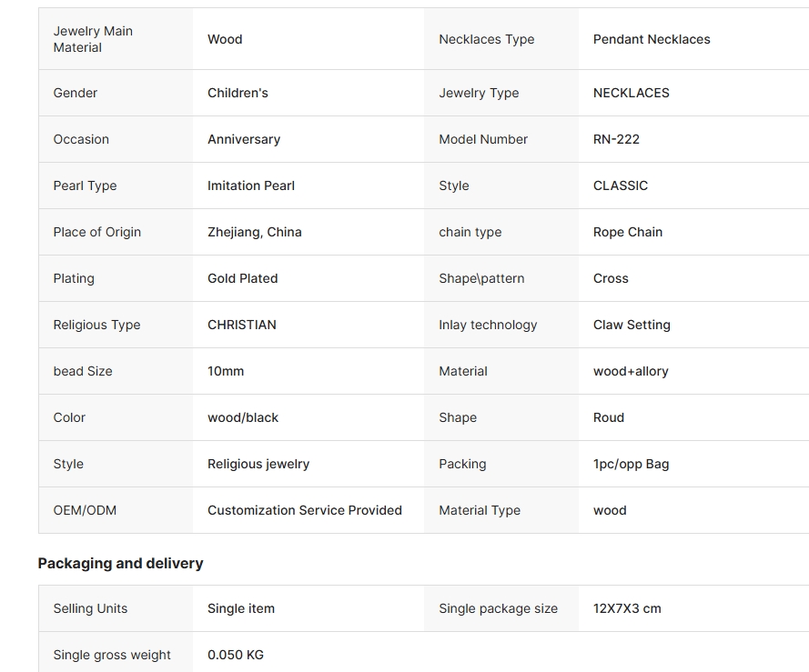Click the 'Claw Setting' inlay value

tap(632, 325)
